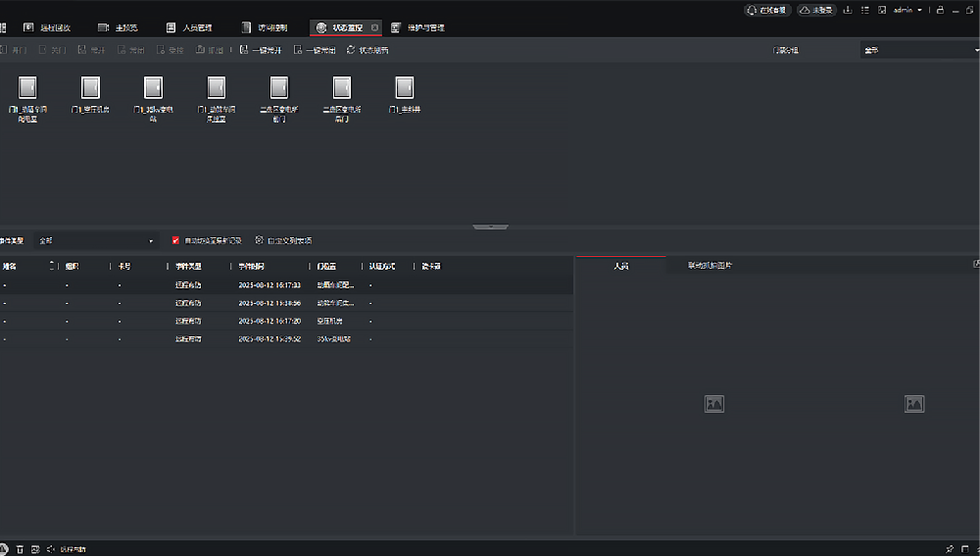Click the 一键常开 toolbar button
This screenshot has width=980, height=557.
[x=261, y=50]
